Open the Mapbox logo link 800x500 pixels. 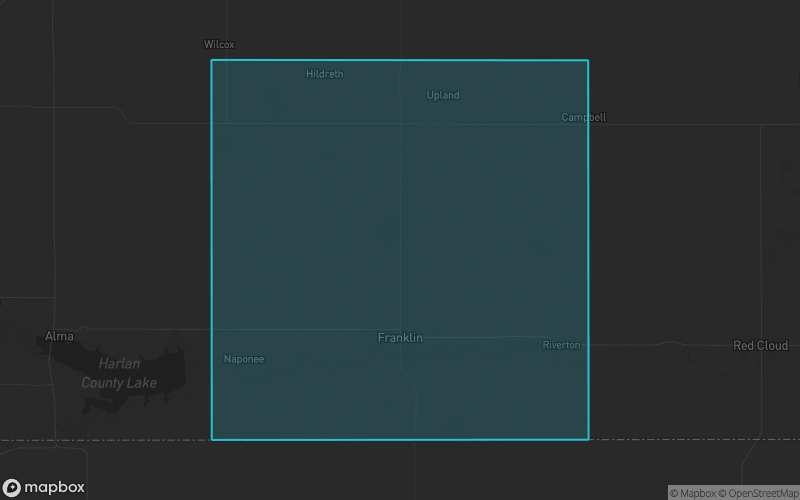coord(43,488)
